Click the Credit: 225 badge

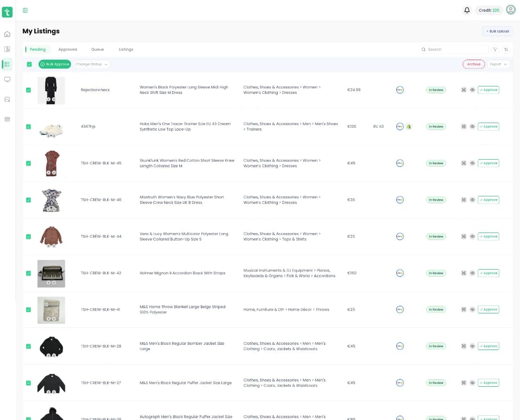point(489,10)
